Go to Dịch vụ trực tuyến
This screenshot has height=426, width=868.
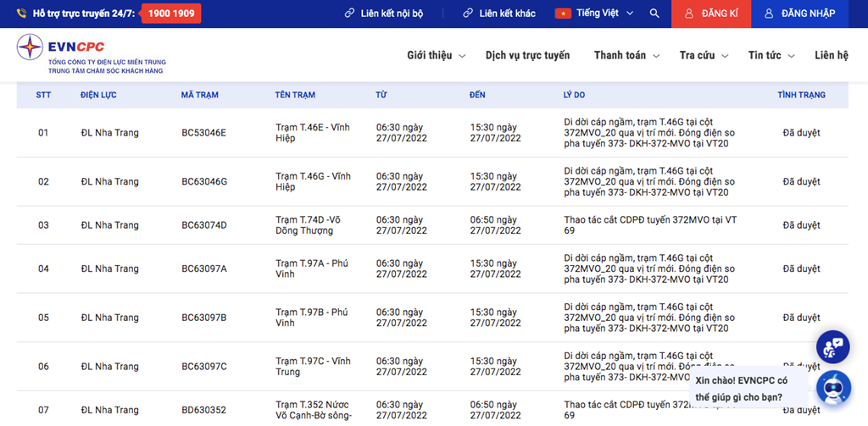click(x=527, y=55)
